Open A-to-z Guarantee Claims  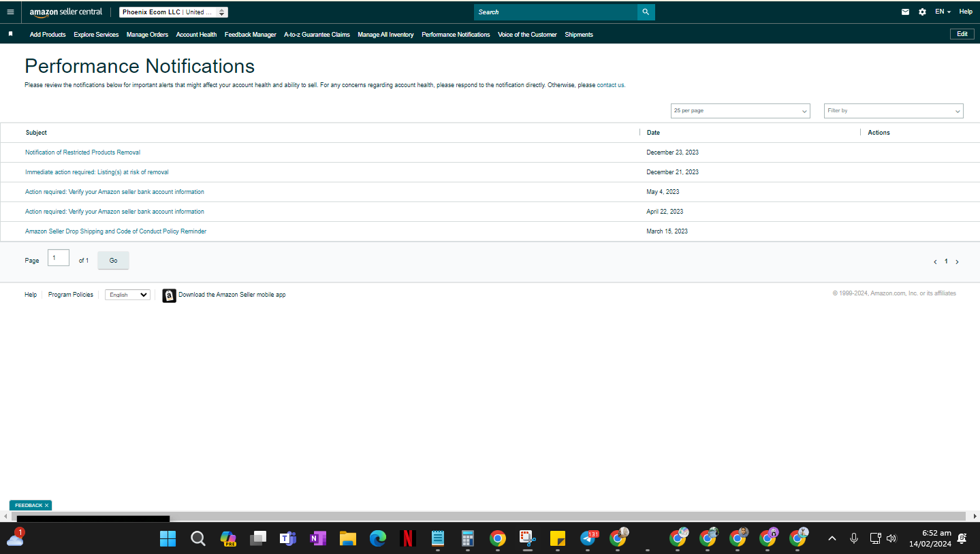point(317,35)
